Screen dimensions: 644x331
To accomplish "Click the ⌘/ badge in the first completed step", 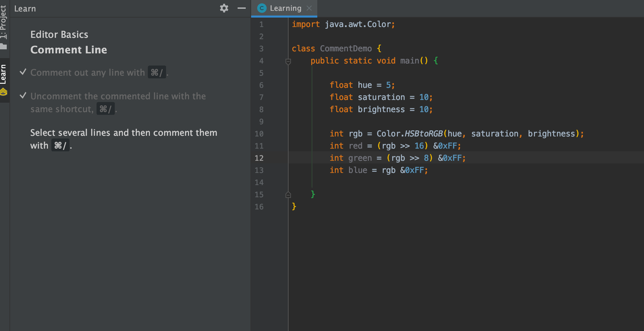I will [x=157, y=72].
